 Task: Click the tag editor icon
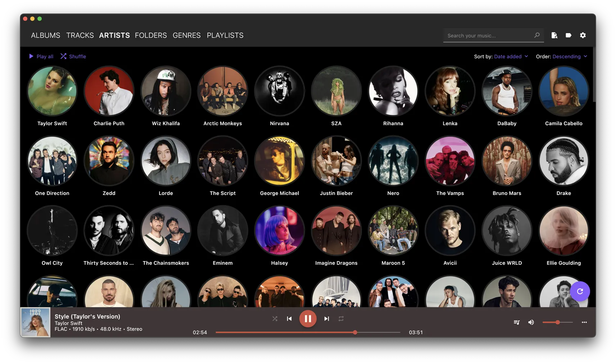pyautogui.click(x=568, y=35)
